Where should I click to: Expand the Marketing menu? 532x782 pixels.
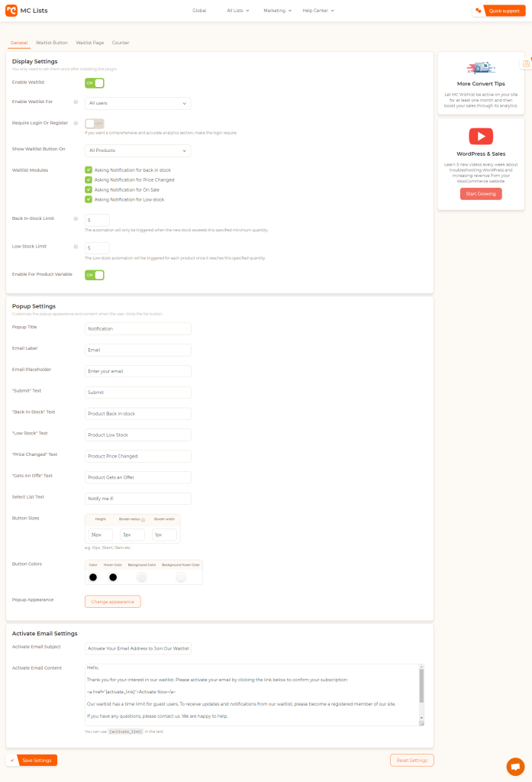click(x=277, y=11)
